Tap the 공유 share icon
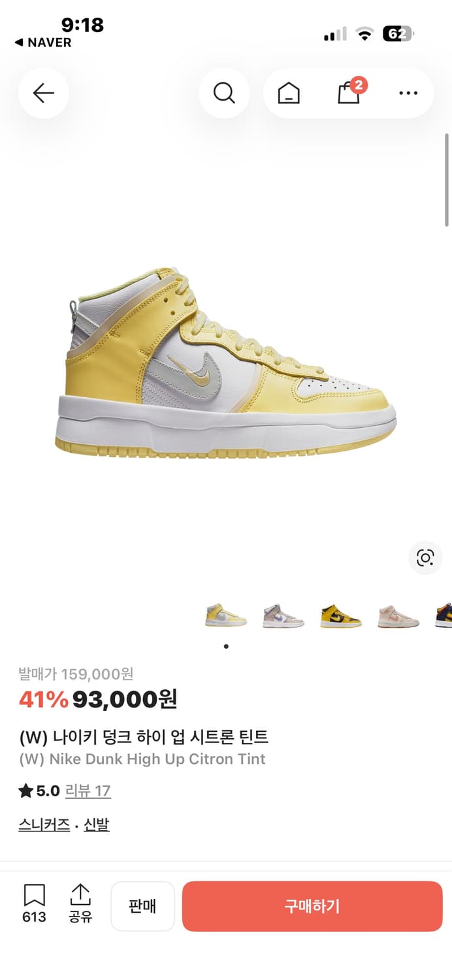The width and height of the screenshot is (452, 980). (x=80, y=904)
